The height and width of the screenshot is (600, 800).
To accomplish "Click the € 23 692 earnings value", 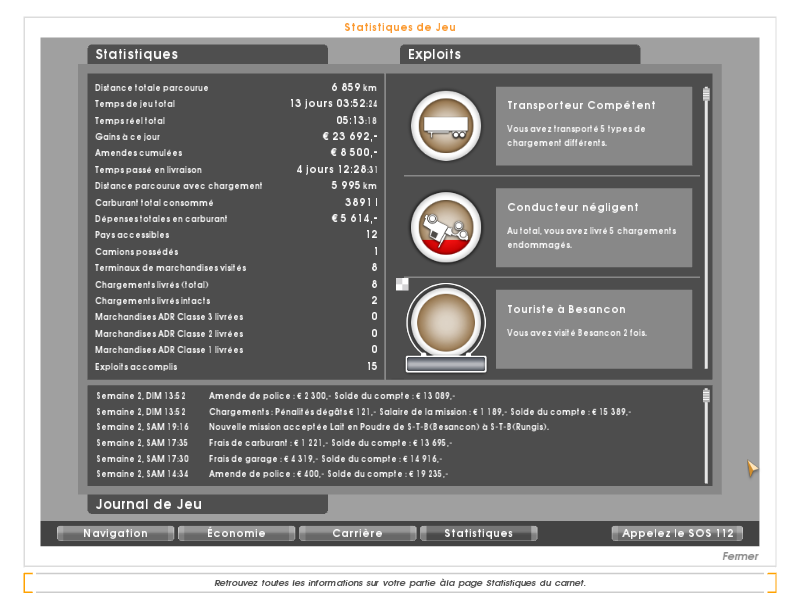I will pos(350,136).
